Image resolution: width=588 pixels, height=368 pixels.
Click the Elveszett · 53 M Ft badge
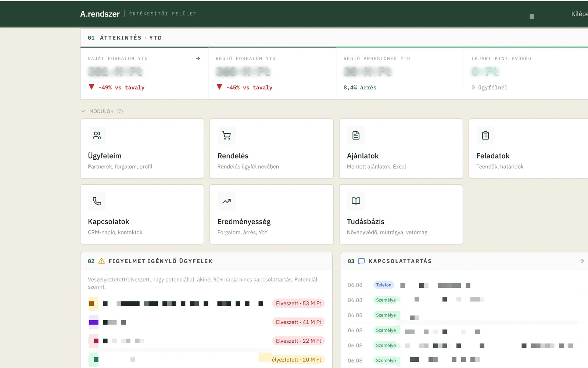point(298,303)
